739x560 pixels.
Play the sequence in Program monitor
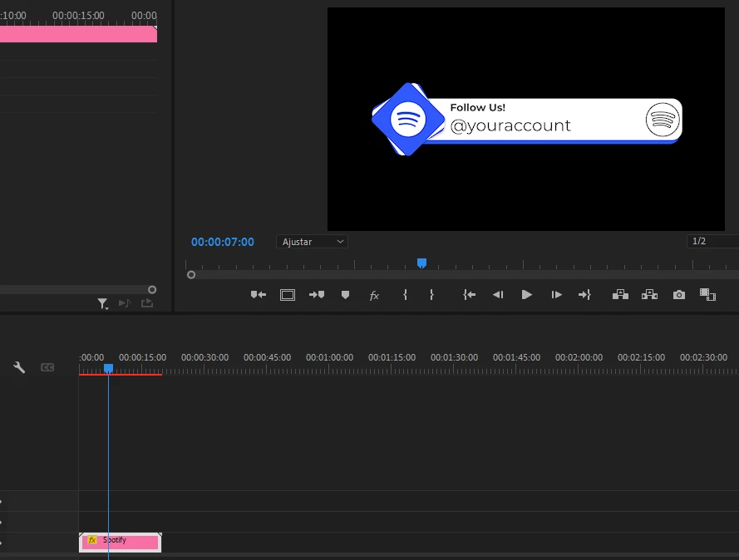point(527,295)
